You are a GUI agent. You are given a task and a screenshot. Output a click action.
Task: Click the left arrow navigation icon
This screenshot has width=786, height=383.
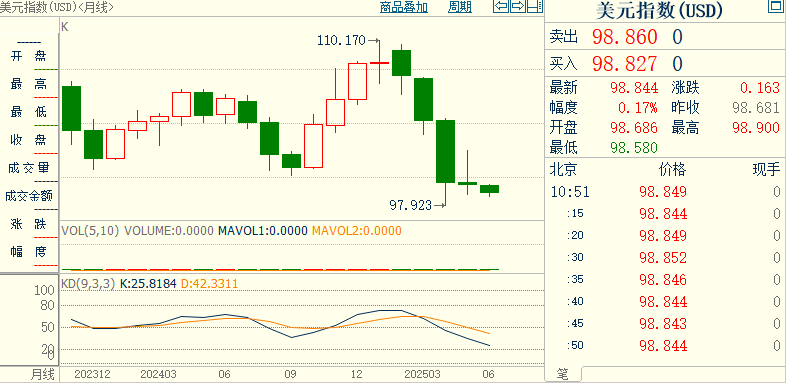pos(502,7)
